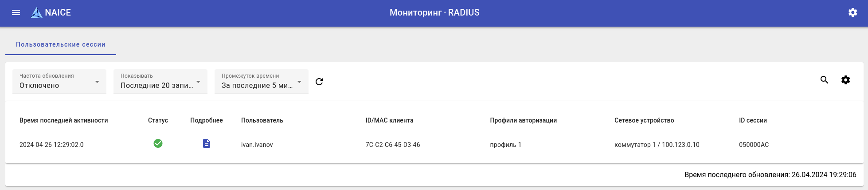Click the ID сессии column header
The height and width of the screenshot is (190, 868).
[753, 120]
